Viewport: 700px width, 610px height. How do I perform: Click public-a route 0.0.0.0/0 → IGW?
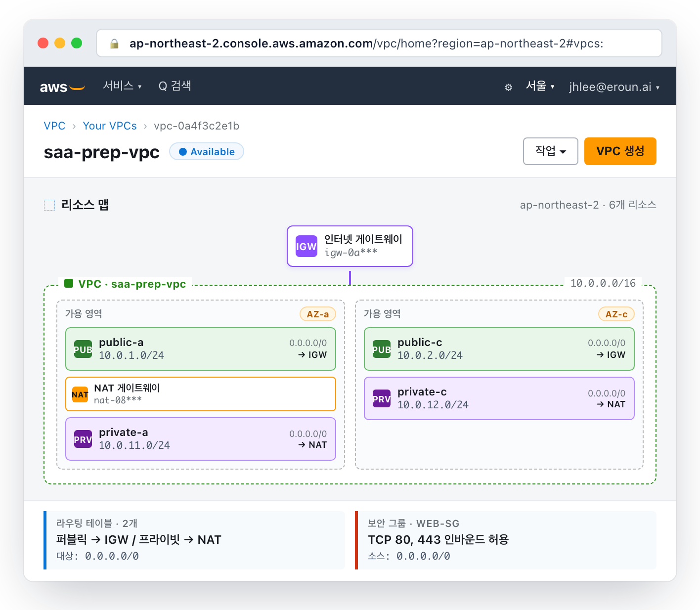point(308,349)
